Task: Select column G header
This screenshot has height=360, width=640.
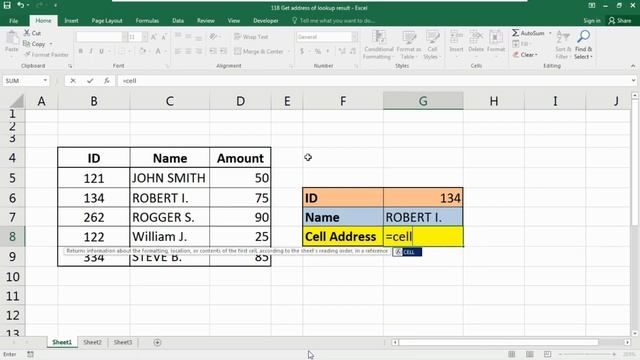Action: (423, 101)
